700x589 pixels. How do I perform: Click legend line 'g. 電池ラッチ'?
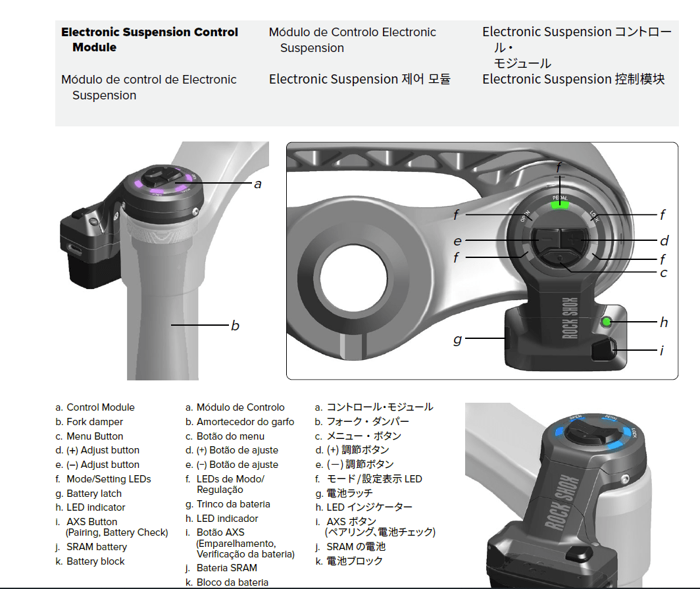pos(343,494)
